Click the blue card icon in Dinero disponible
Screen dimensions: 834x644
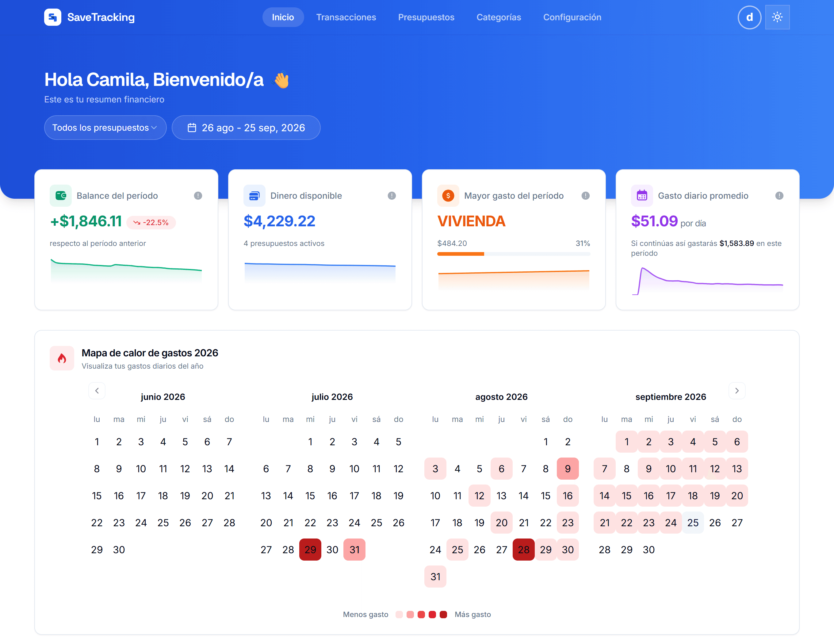click(254, 196)
